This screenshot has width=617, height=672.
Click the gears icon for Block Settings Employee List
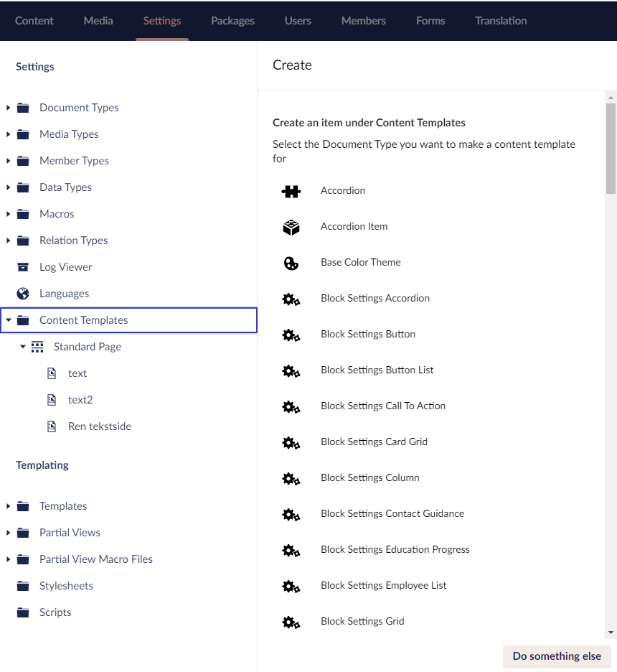click(291, 587)
